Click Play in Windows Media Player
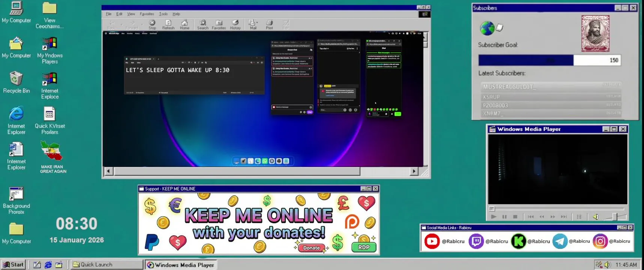 [494, 217]
